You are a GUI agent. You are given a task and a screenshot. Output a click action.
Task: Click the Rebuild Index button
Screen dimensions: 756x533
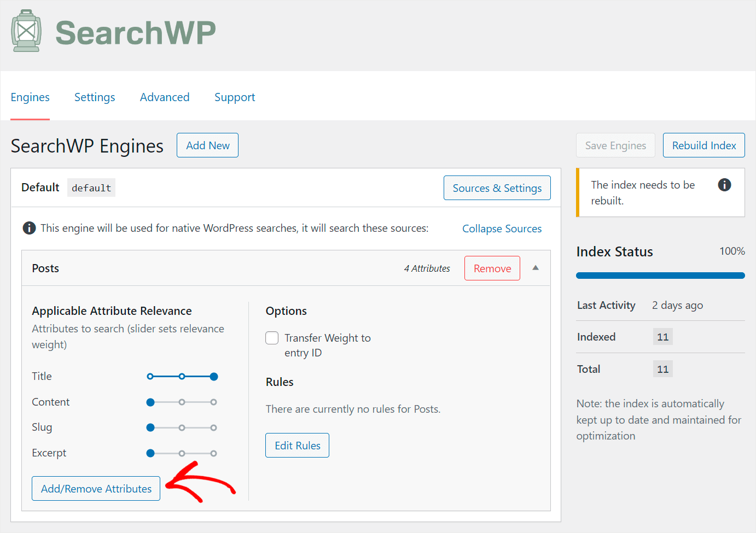(x=704, y=145)
